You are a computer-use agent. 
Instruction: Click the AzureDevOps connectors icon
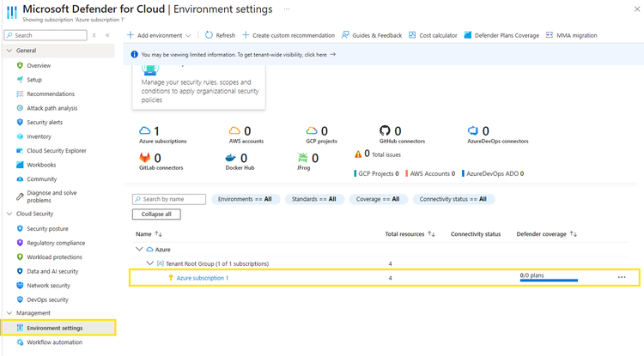(473, 131)
